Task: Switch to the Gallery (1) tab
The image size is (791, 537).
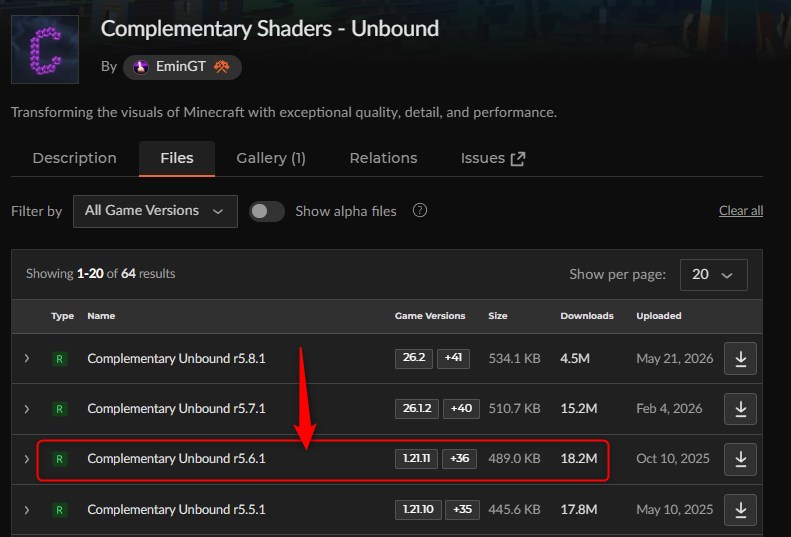Action: 271,158
